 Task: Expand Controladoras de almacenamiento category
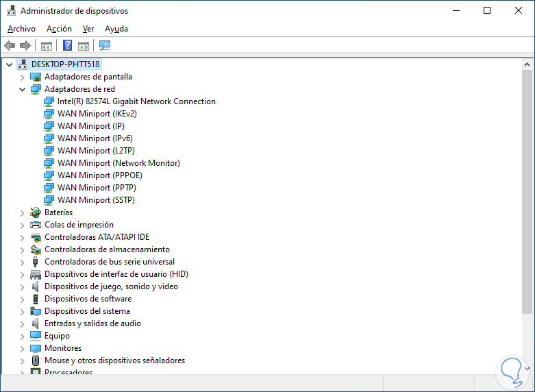click(22, 250)
